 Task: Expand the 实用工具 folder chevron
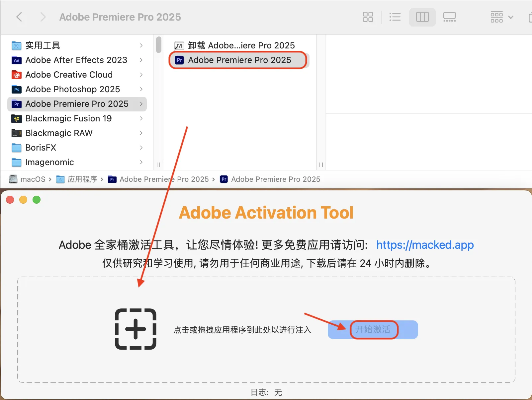pos(141,45)
